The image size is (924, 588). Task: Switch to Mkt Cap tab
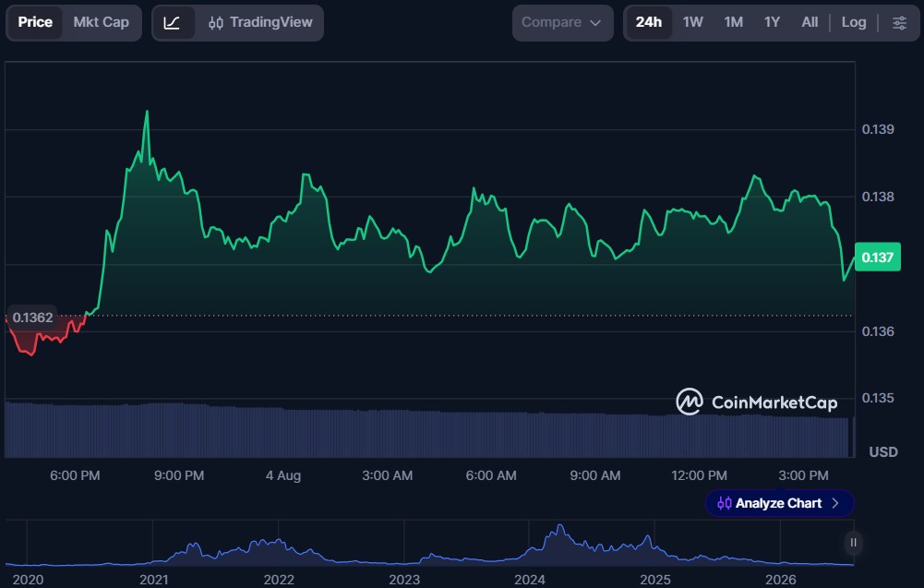(101, 22)
